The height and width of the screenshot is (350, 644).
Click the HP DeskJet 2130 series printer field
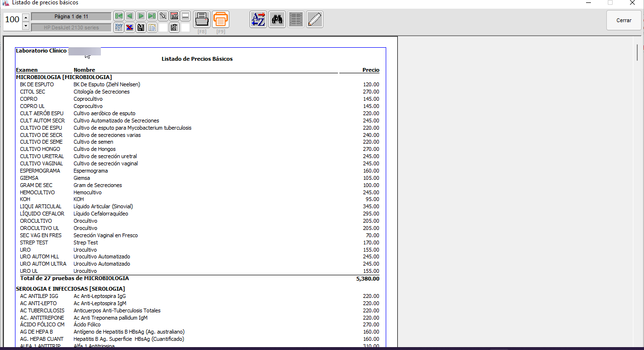tap(71, 27)
